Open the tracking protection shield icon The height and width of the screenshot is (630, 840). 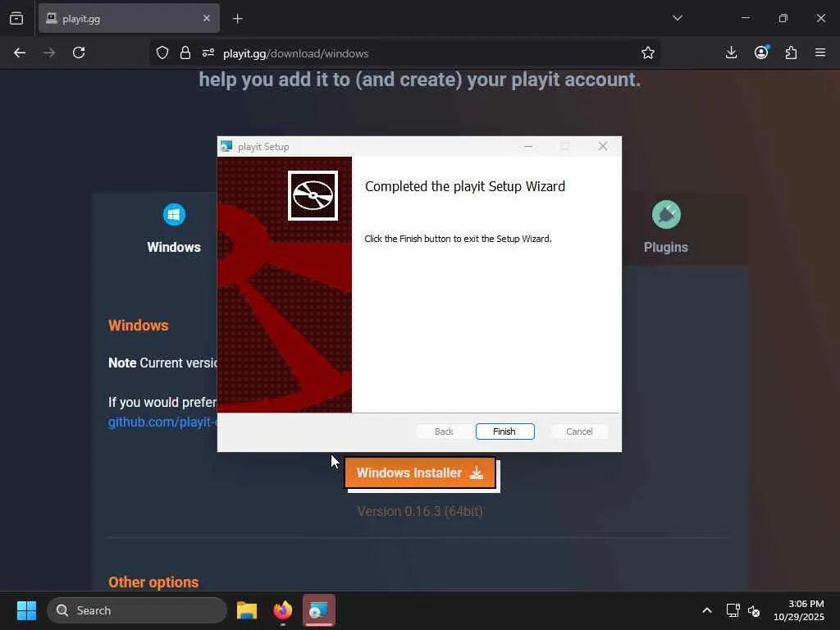(162, 52)
